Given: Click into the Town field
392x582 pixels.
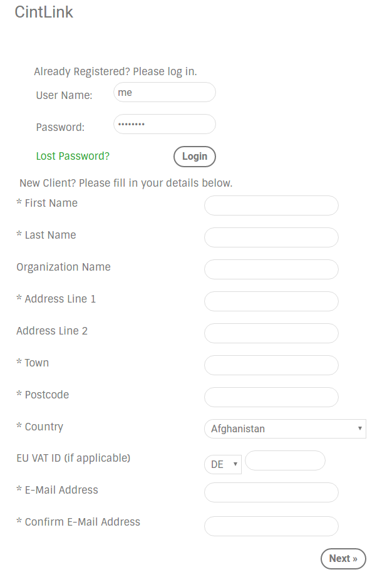Looking at the screenshot, I should click(271, 365).
